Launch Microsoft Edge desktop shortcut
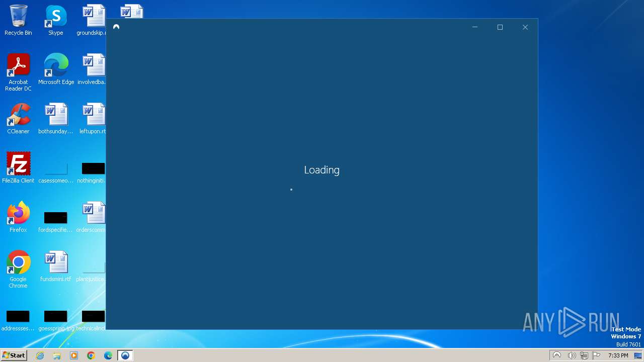Viewport: 644px width, 362px height. pos(56,69)
